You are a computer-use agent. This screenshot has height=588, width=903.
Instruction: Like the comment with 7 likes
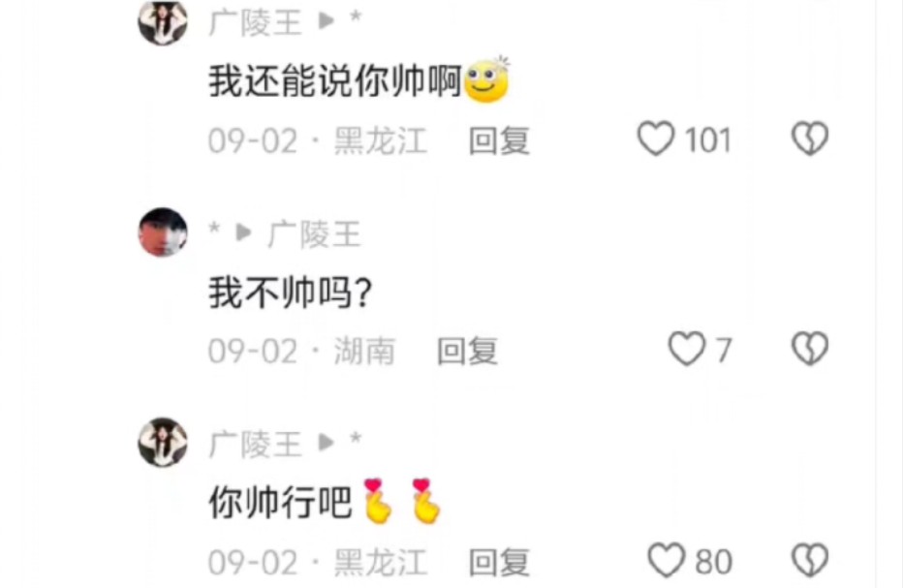coord(687,349)
